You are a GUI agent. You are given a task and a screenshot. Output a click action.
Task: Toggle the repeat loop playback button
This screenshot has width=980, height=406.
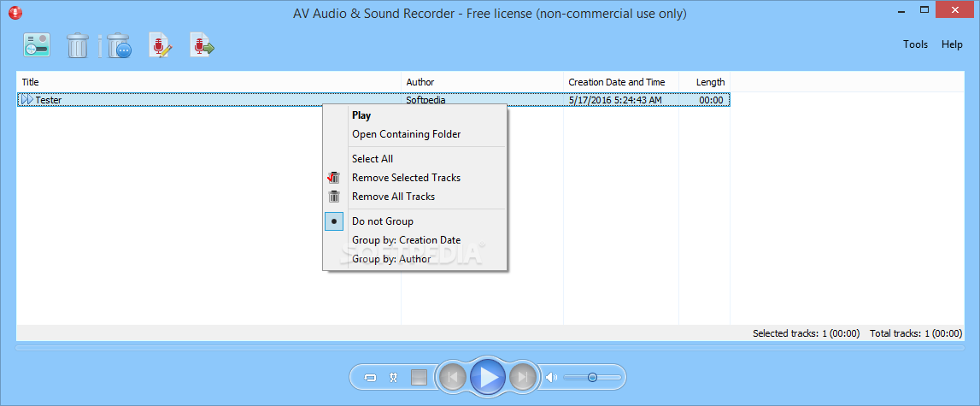pyautogui.click(x=370, y=377)
